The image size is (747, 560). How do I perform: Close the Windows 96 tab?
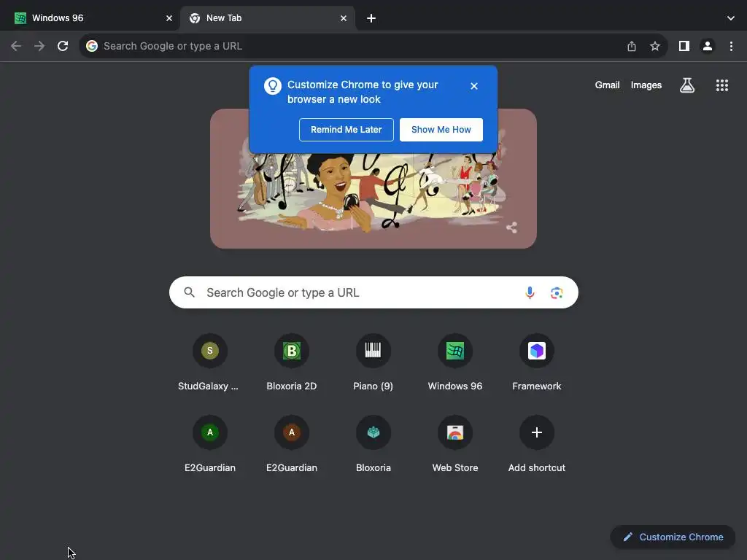[x=169, y=18]
